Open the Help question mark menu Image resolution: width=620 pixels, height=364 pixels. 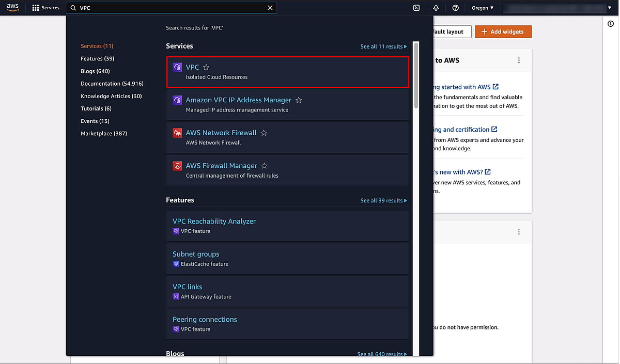pyautogui.click(x=455, y=8)
